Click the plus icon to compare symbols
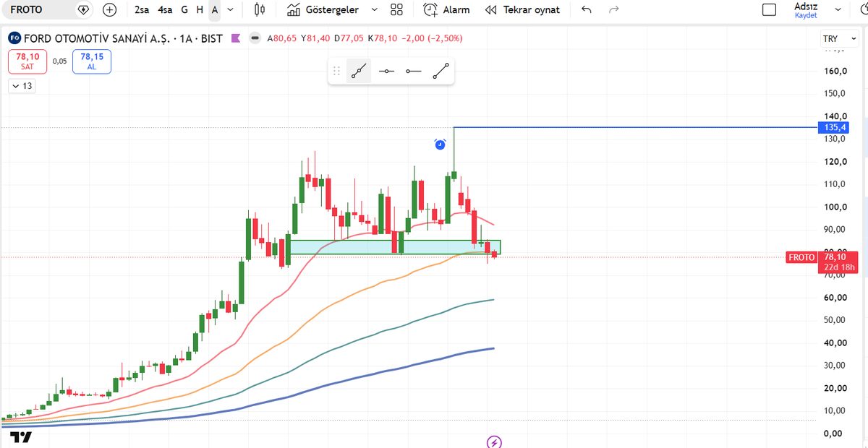The image size is (868, 448). coord(109,10)
